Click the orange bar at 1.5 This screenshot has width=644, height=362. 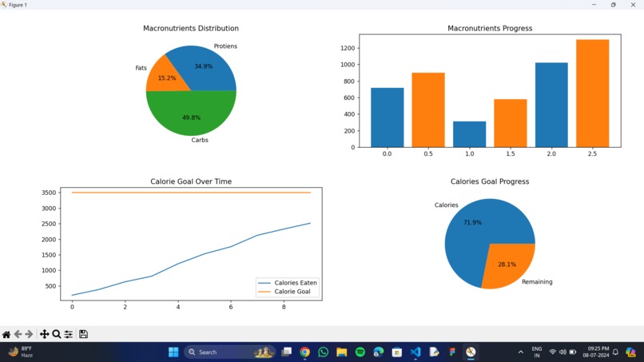(510, 123)
